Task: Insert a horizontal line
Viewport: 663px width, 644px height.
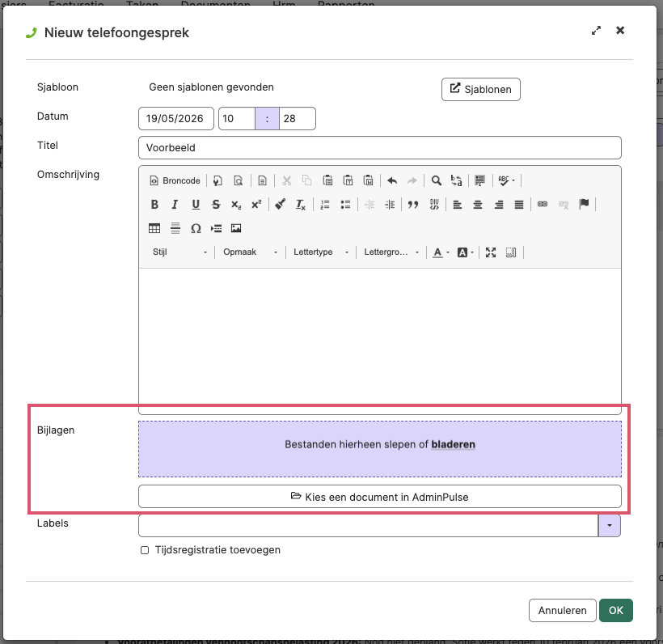Action: pos(175,228)
